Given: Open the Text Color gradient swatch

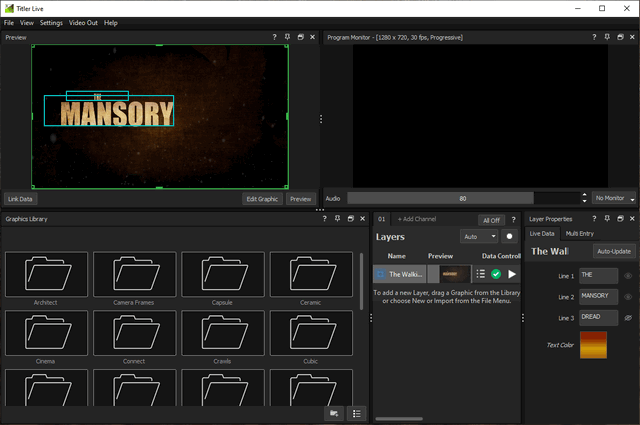Looking at the screenshot, I should [x=593, y=345].
